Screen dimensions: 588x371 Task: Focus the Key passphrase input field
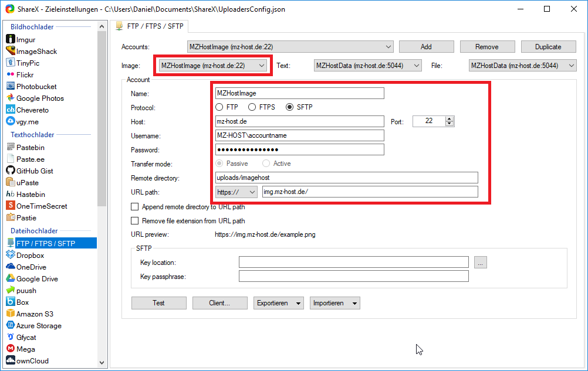click(x=354, y=276)
